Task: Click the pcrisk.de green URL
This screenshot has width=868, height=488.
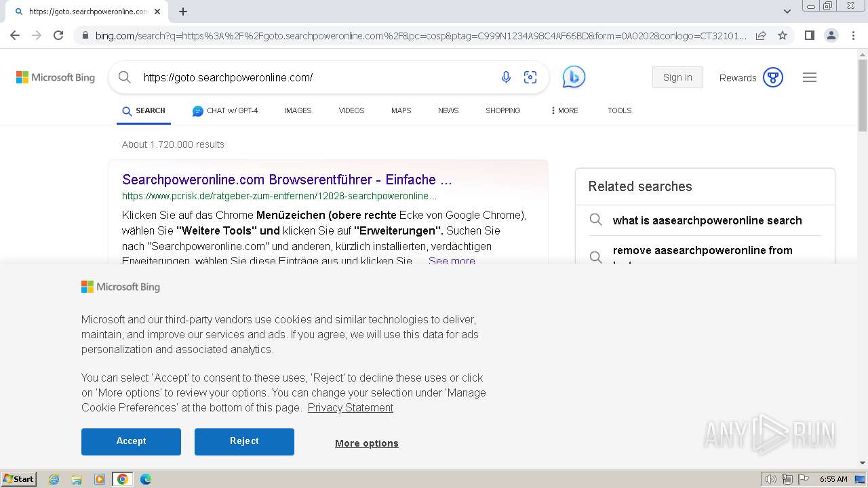Action: pyautogui.click(x=279, y=196)
